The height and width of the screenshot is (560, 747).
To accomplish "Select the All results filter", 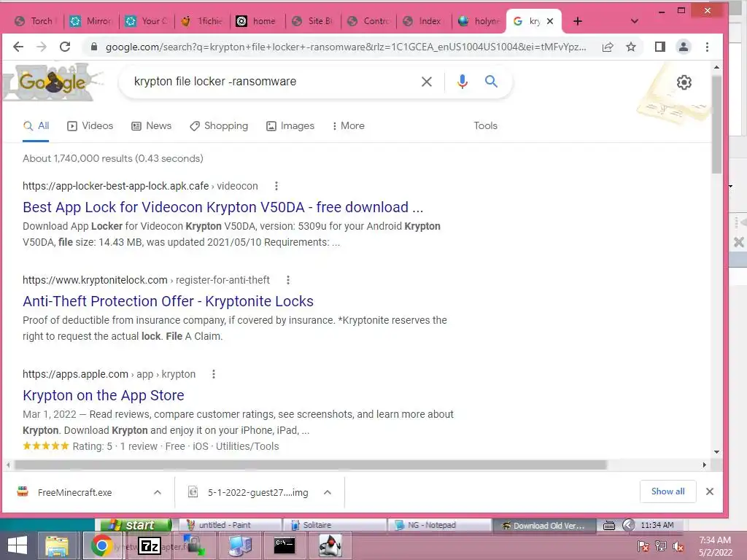I will click(x=36, y=125).
